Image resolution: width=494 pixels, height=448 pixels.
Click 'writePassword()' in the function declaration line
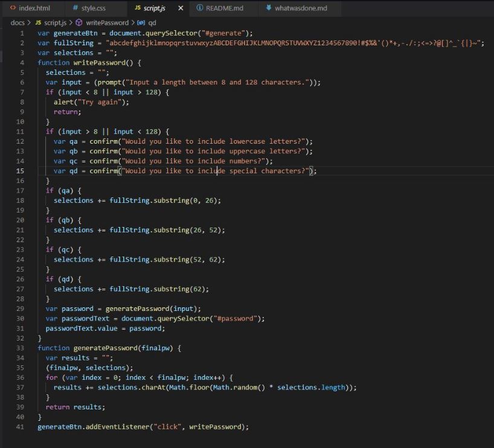tap(103, 63)
